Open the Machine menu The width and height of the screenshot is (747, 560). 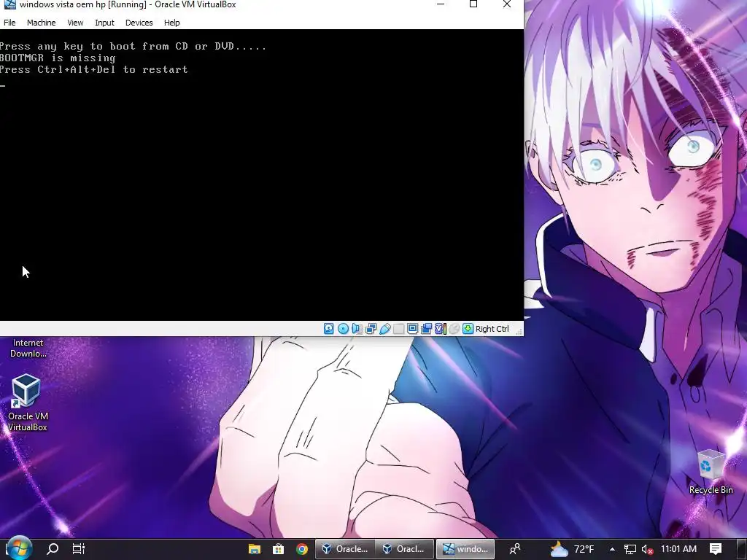pyautogui.click(x=41, y=23)
